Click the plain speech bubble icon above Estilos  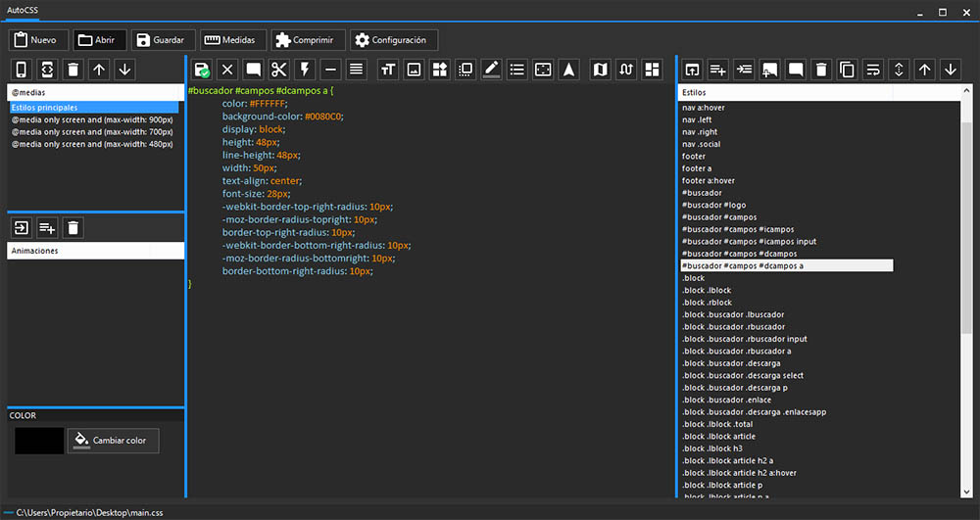[796, 70]
